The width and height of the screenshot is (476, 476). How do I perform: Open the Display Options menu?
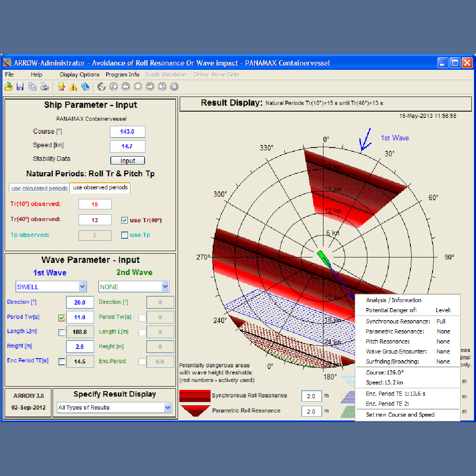click(x=79, y=74)
